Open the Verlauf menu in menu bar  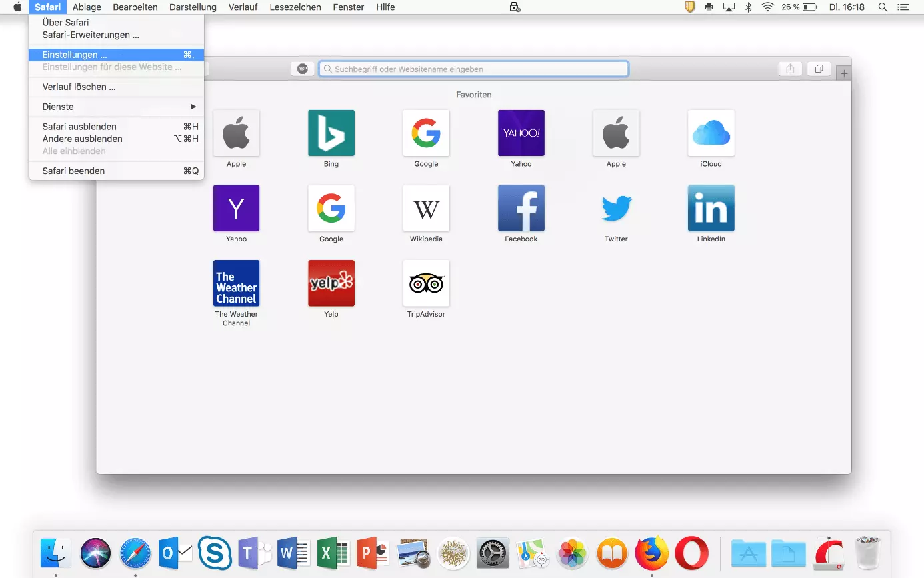coord(243,7)
